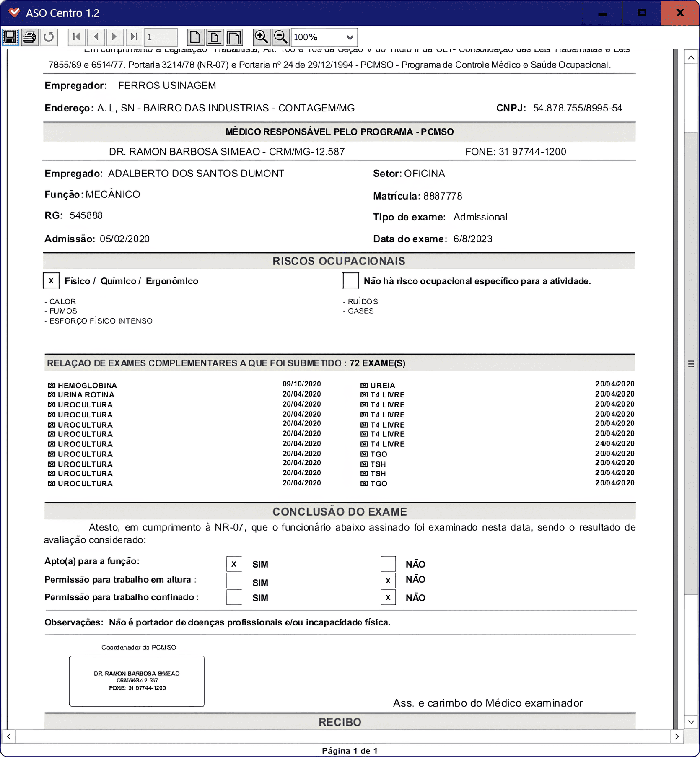Zoom out with the magnifier minus icon
This screenshot has width=700, height=757.
click(x=281, y=37)
